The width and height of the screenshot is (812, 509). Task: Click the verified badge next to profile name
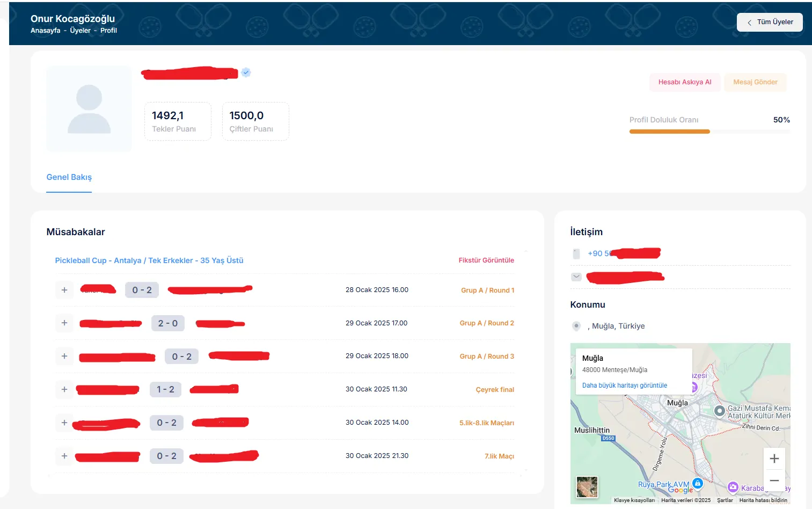point(246,72)
